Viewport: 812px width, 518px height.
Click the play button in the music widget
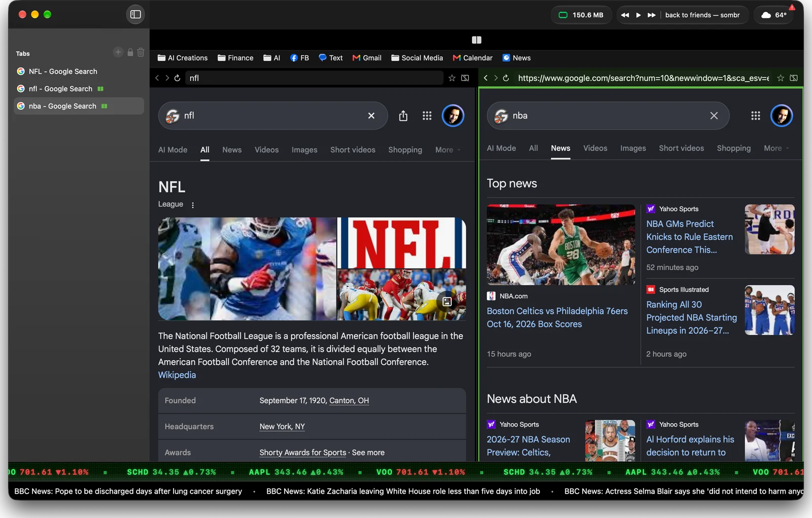638,15
